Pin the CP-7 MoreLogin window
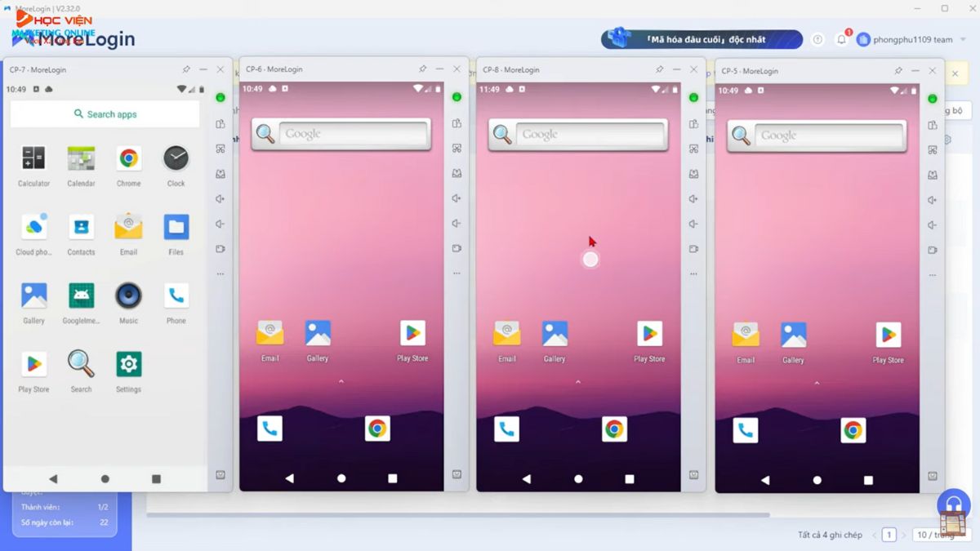This screenshot has width=980, height=551. (x=186, y=69)
